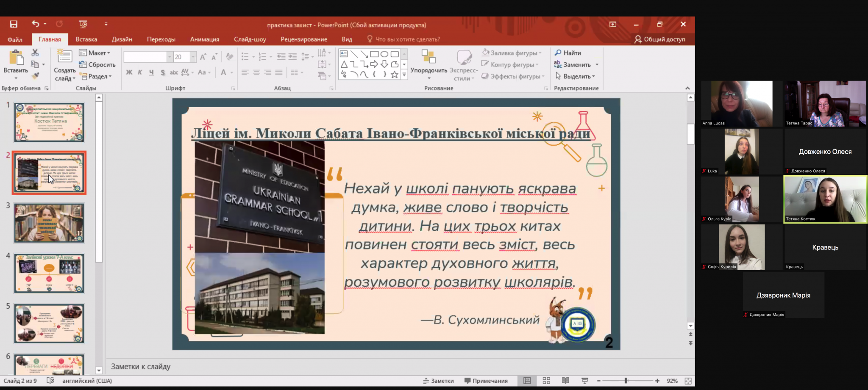Click Заметки notes button in status bar
Viewport: 868px width, 390px height.
coord(438,381)
